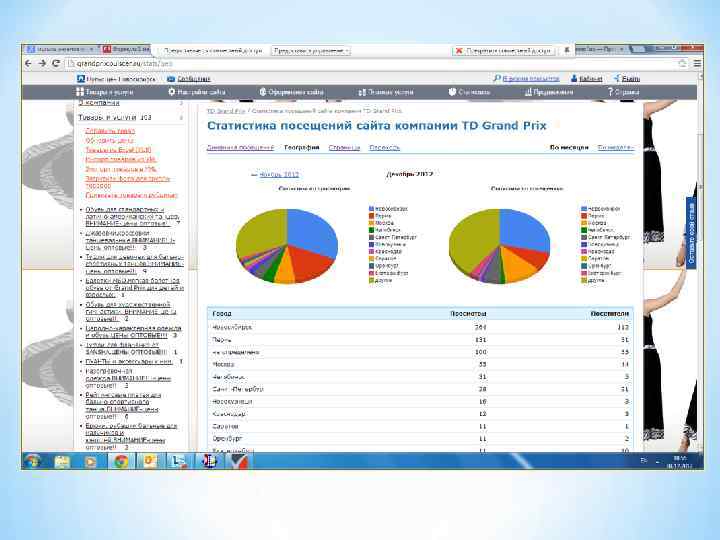Viewport: 720px width, 540px height.
Task: Click the Город column header
Action: tap(222, 314)
